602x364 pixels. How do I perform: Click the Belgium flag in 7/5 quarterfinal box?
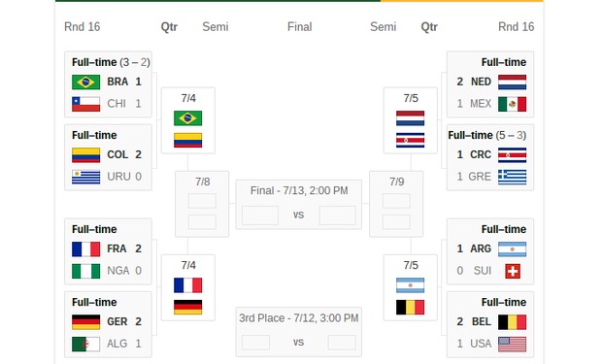click(x=410, y=307)
